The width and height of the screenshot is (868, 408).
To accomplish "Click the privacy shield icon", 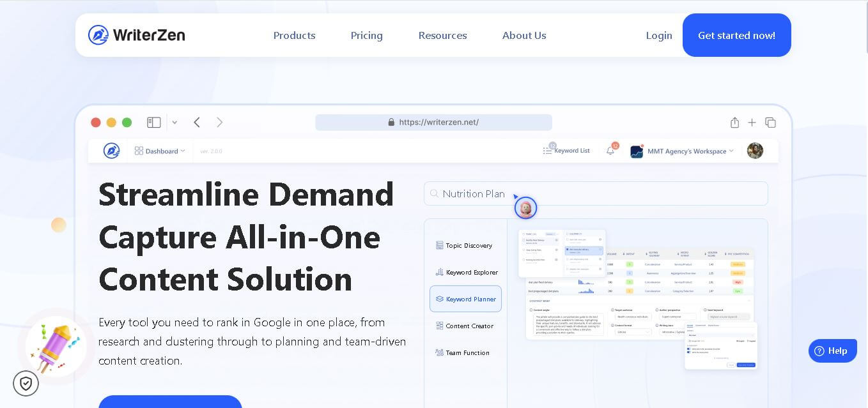I will (x=26, y=383).
